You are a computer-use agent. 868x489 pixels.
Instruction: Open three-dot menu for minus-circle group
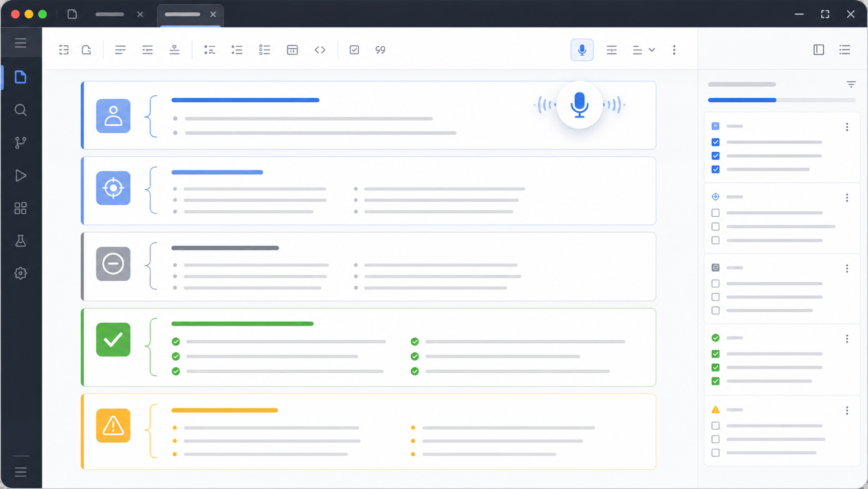(847, 268)
